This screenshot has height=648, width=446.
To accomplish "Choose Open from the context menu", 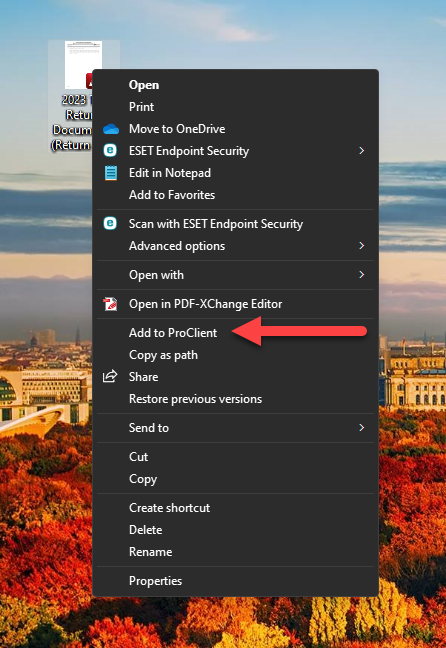I will point(235,85).
